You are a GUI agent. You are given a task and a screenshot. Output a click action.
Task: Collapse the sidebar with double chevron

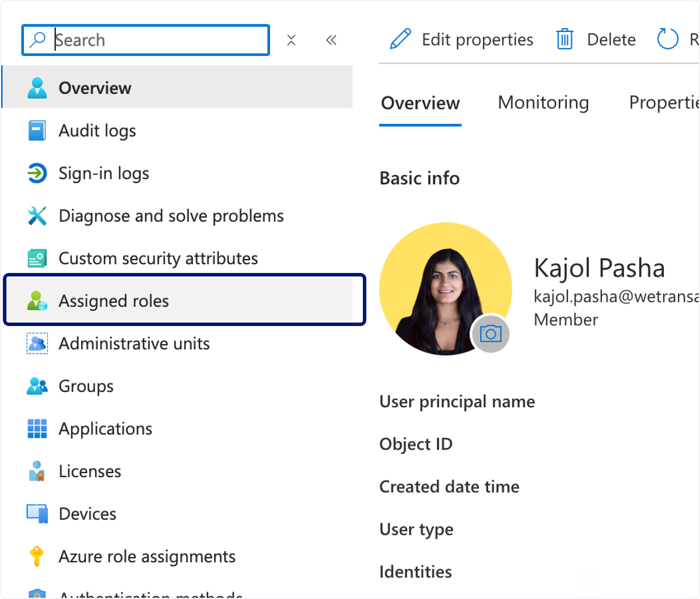point(331,40)
